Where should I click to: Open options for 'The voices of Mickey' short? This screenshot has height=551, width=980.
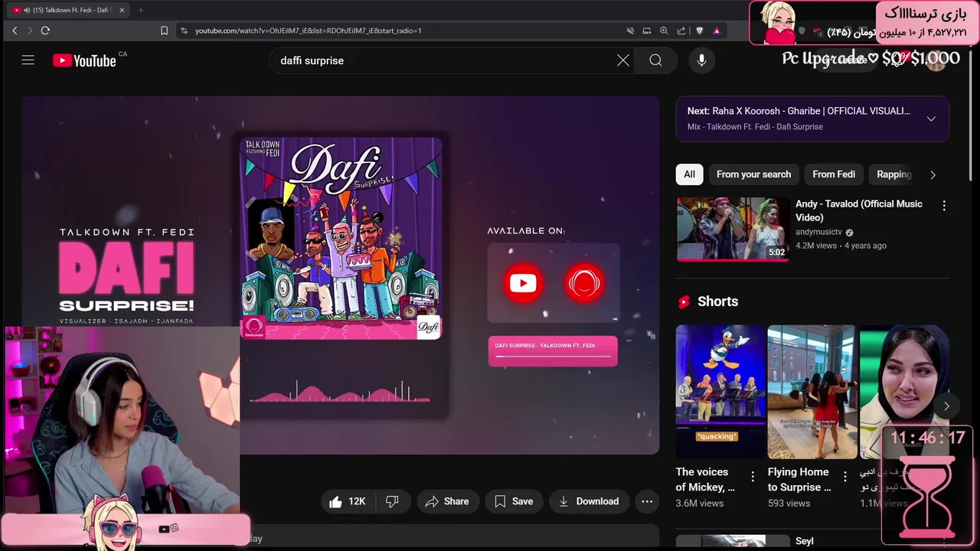753,476
